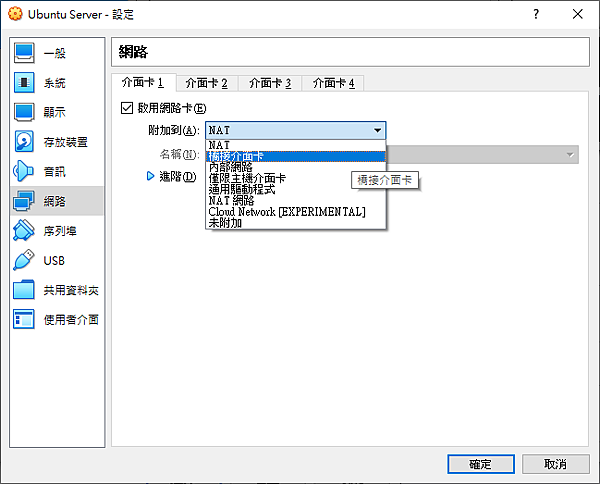This screenshot has height=484, width=600.
Task: Select the USB label in sidebar
Action: (x=54, y=261)
